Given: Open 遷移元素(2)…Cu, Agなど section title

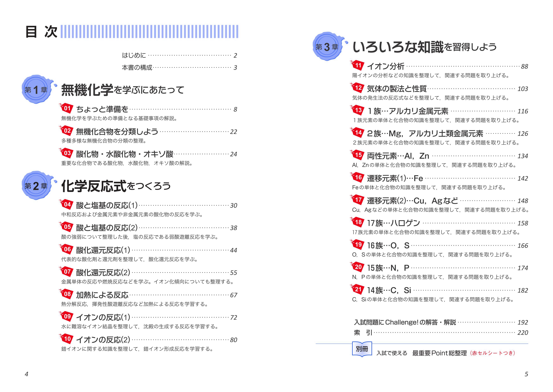Looking at the screenshot, I should click(x=412, y=201).
